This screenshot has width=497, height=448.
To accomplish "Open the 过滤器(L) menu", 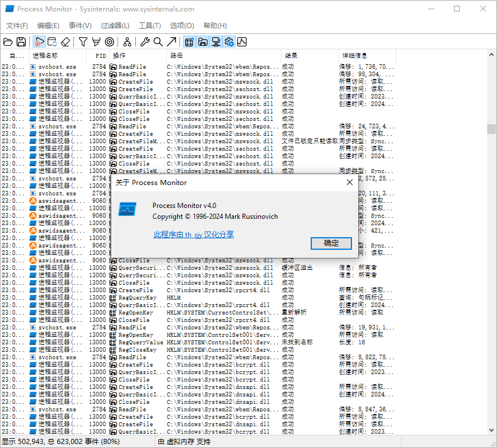I will pyautogui.click(x=115, y=26).
